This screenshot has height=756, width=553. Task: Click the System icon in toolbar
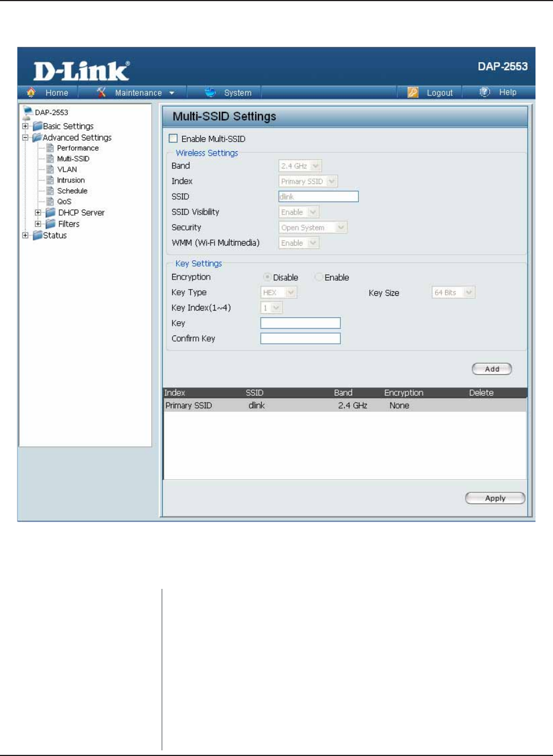click(210, 92)
